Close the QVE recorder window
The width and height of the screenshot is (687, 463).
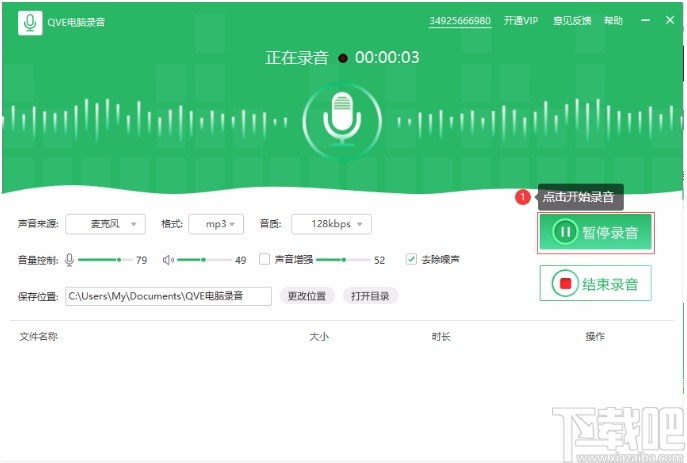[670, 20]
